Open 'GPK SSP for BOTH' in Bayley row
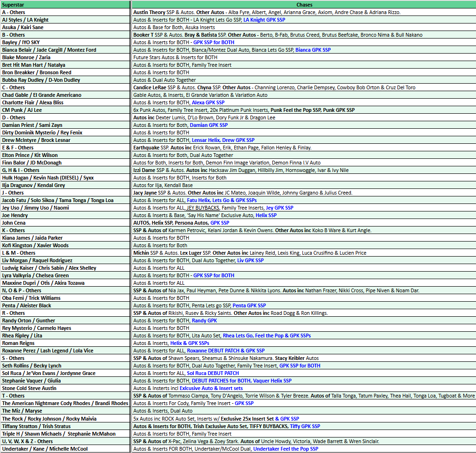The width and height of the screenshot is (476, 453). tap(214, 42)
